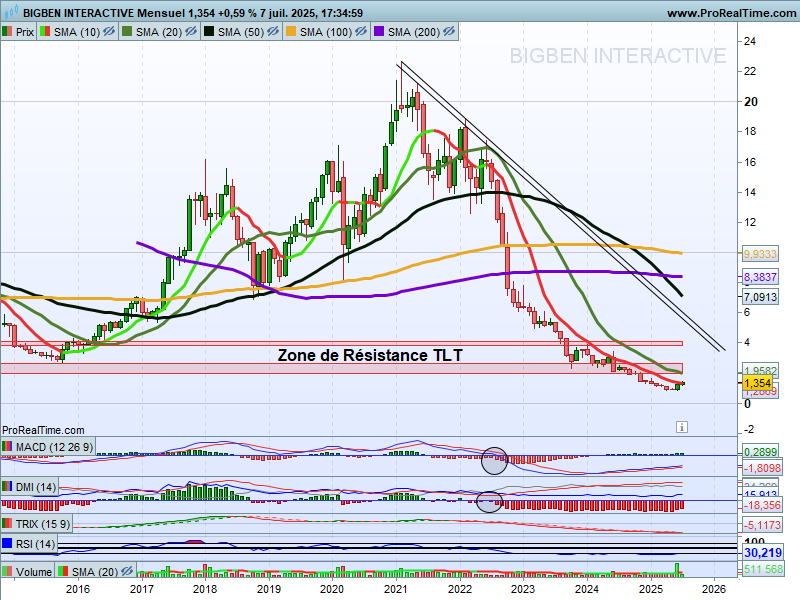Image resolution: width=800 pixels, height=600 pixels.
Task: Expand options for the Prix series
Action: pos(25,30)
